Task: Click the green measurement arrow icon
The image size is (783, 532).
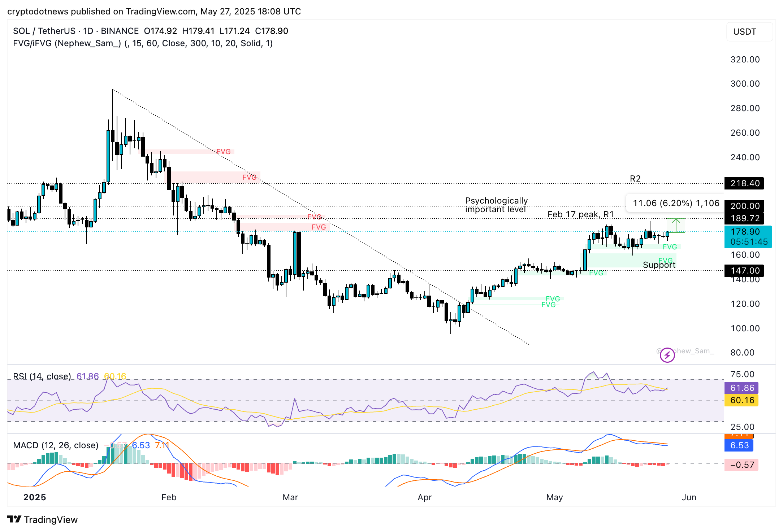Action: 676,225
